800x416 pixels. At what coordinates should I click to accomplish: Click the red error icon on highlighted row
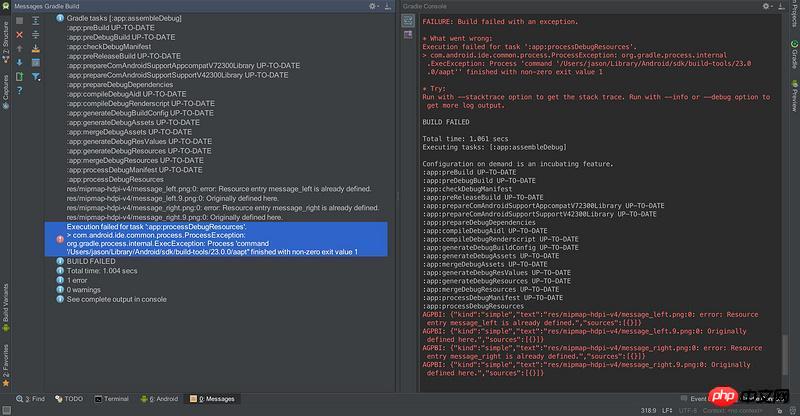click(x=60, y=239)
